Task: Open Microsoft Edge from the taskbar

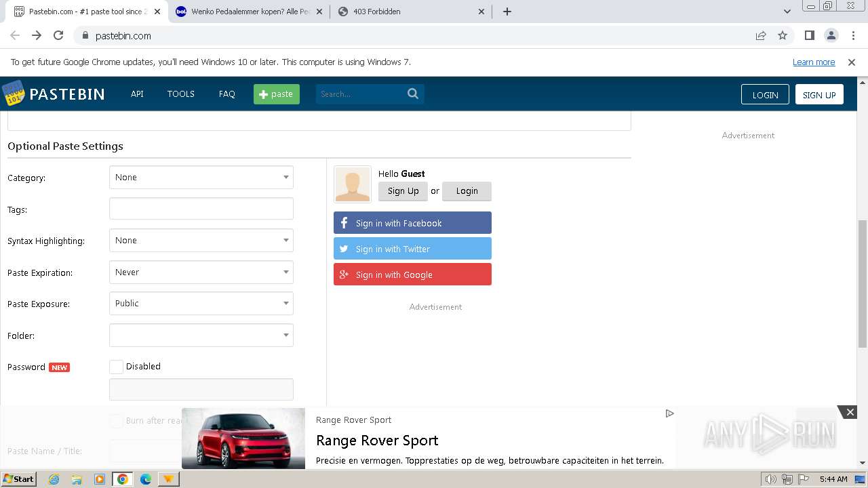Action: click(146, 479)
